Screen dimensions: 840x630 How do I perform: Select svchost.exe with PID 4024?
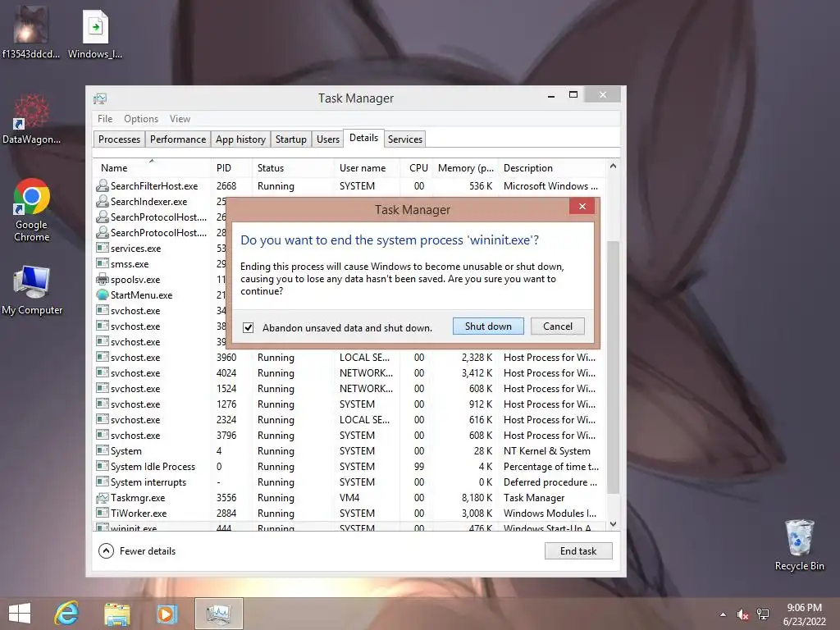349,373
